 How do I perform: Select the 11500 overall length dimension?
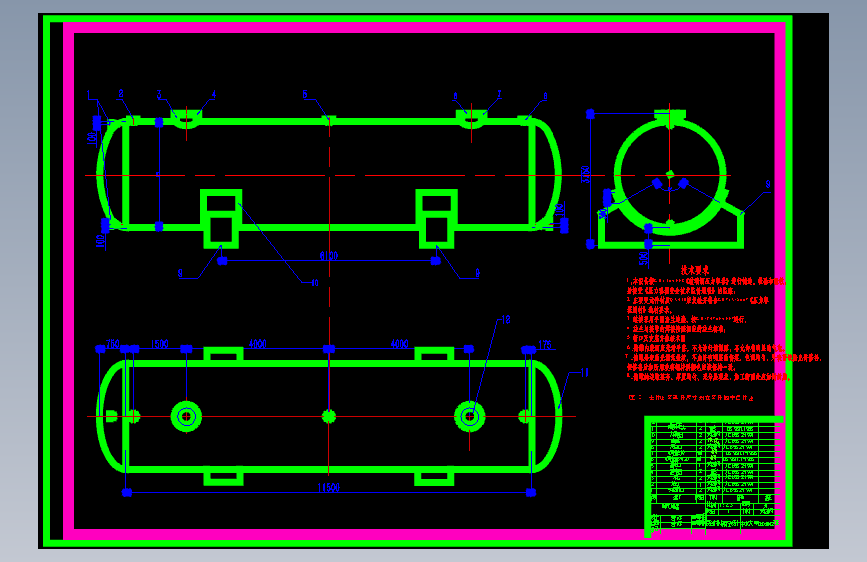[x=328, y=487]
